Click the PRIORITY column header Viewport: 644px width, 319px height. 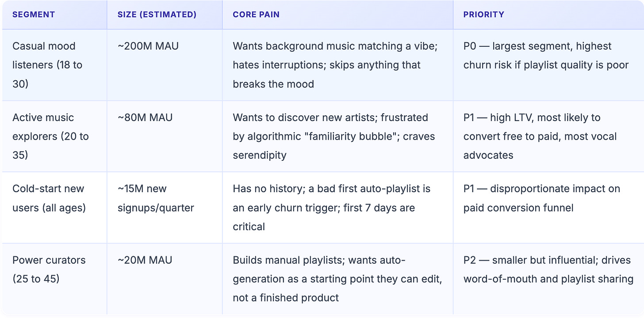(548, 15)
